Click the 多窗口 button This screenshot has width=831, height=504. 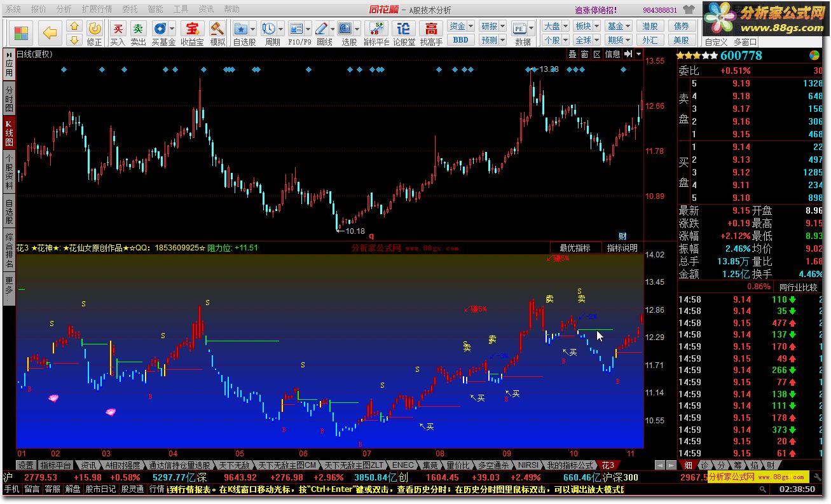pyautogui.click(x=746, y=42)
